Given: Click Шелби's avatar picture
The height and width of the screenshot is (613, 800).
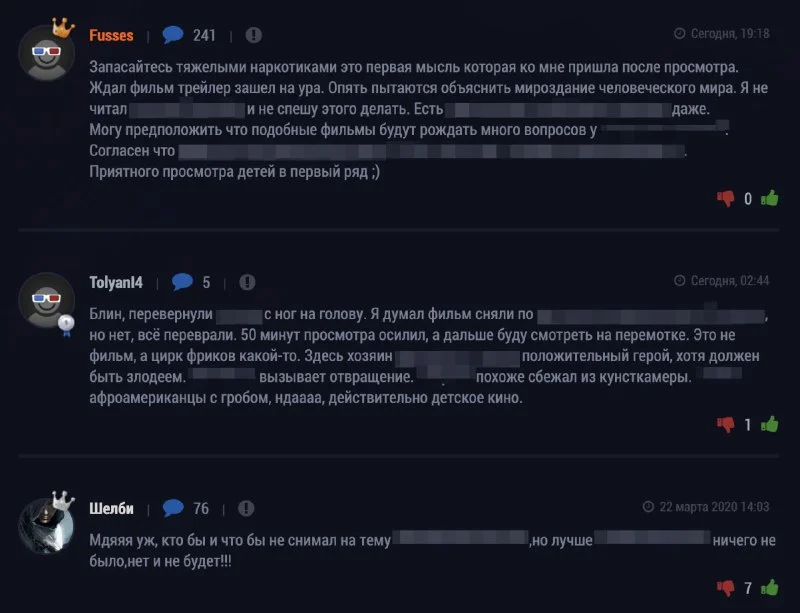Looking at the screenshot, I should 47,523.
